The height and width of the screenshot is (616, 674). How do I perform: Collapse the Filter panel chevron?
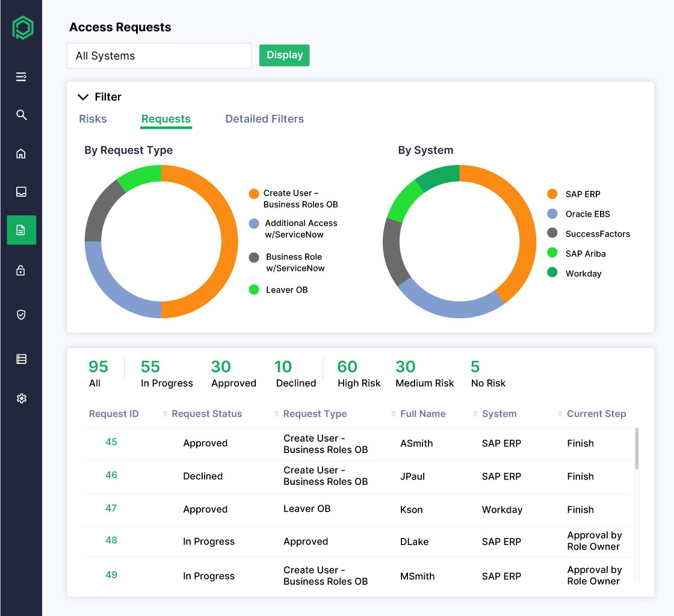tap(83, 96)
